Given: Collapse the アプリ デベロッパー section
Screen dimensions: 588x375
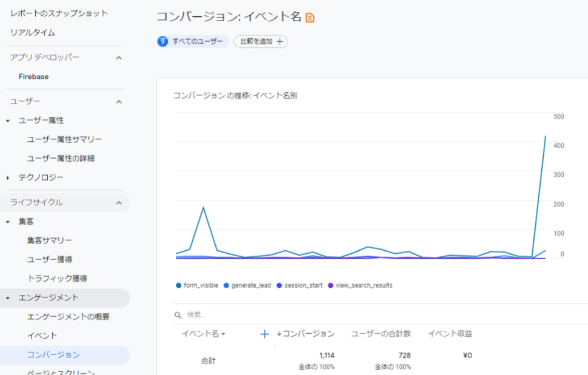Looking at the screenshot, I should [119, 58].
